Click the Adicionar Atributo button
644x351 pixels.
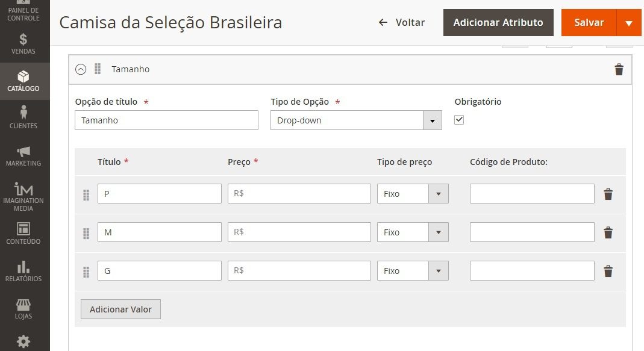point(498,23)
